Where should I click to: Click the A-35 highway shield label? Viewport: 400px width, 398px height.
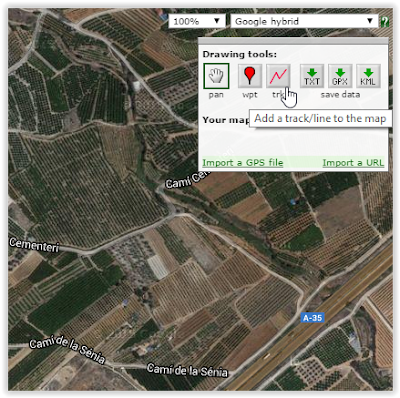click(x=312, y=318)
